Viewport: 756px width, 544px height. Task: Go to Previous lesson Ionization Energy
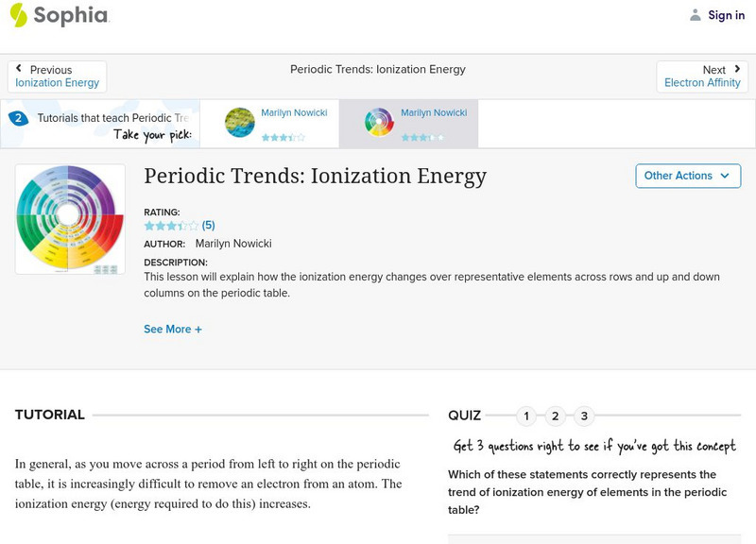57,83
